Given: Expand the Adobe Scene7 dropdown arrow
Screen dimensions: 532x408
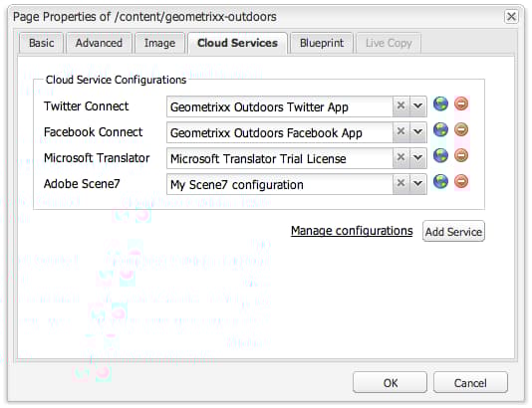Looking at the screenshot, I should (x=418, y=184).
